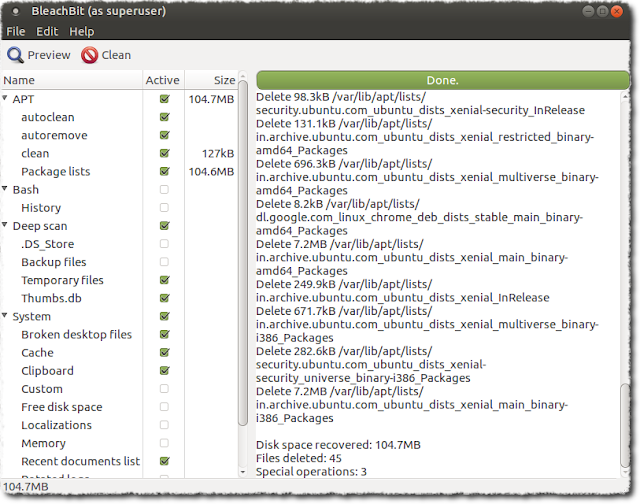The width and height of the screenshot is (640, 504).
Task: Click the Clean button label
Action: [x=116, y=55]
